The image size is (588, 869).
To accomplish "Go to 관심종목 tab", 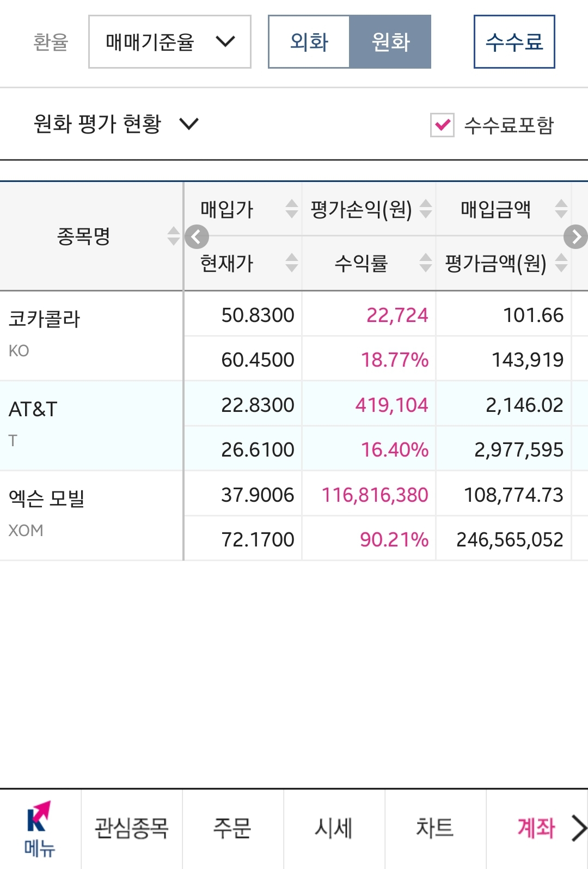I will tap(132, 829).
